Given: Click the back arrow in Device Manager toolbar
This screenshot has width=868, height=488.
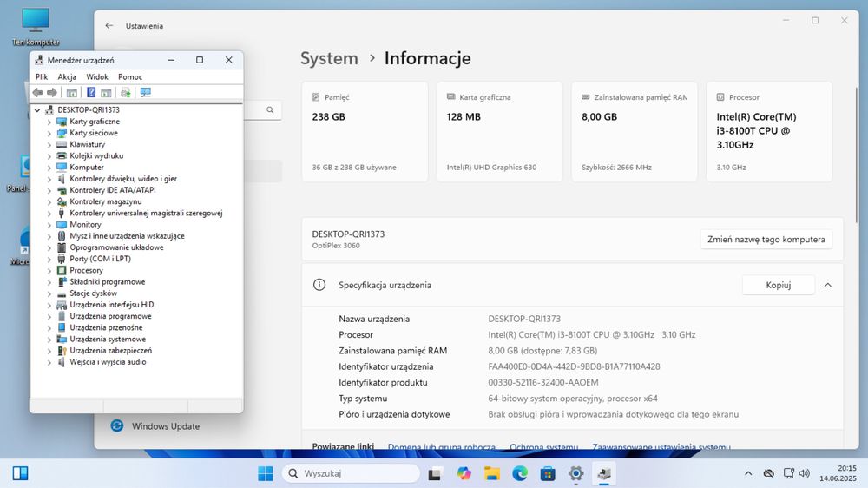Looking at the screenshot, I should (37, 93).
